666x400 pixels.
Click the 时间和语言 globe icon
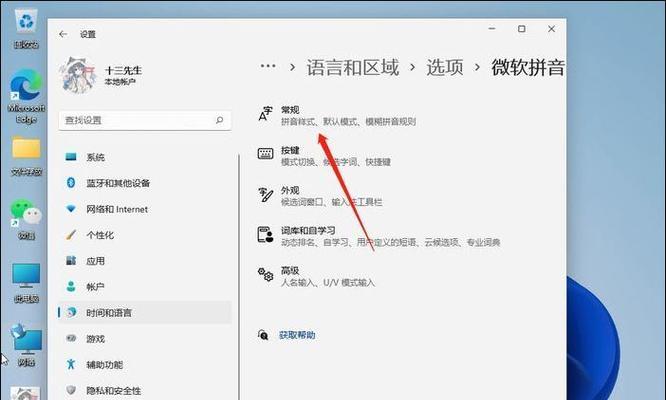pos(71,312)
